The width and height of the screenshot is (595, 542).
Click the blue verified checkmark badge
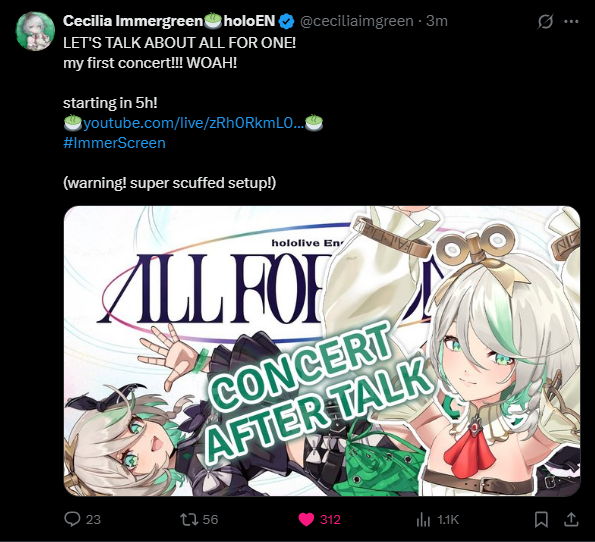coord(286,21)
